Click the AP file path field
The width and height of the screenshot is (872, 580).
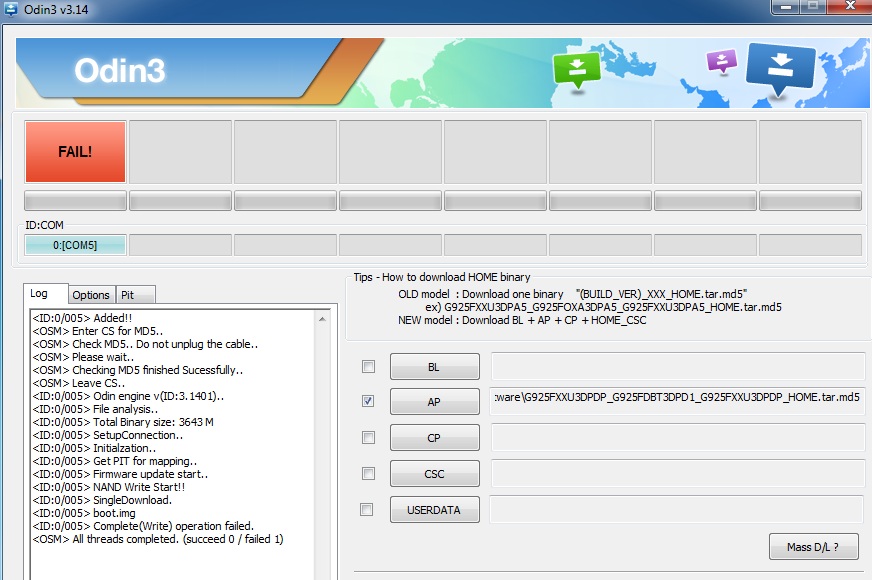[x=677, y=401]
